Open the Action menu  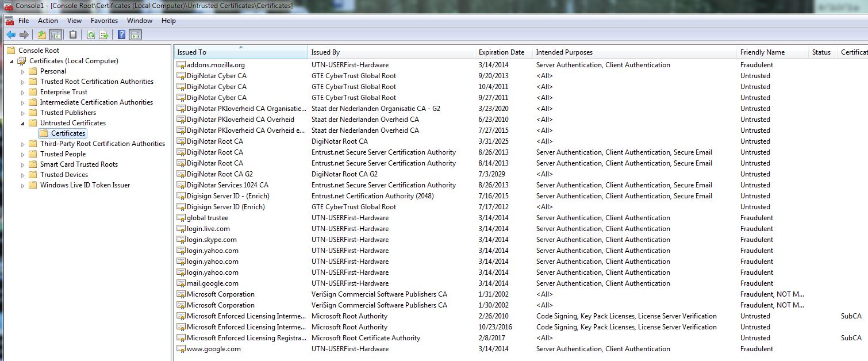pos(48,21)
